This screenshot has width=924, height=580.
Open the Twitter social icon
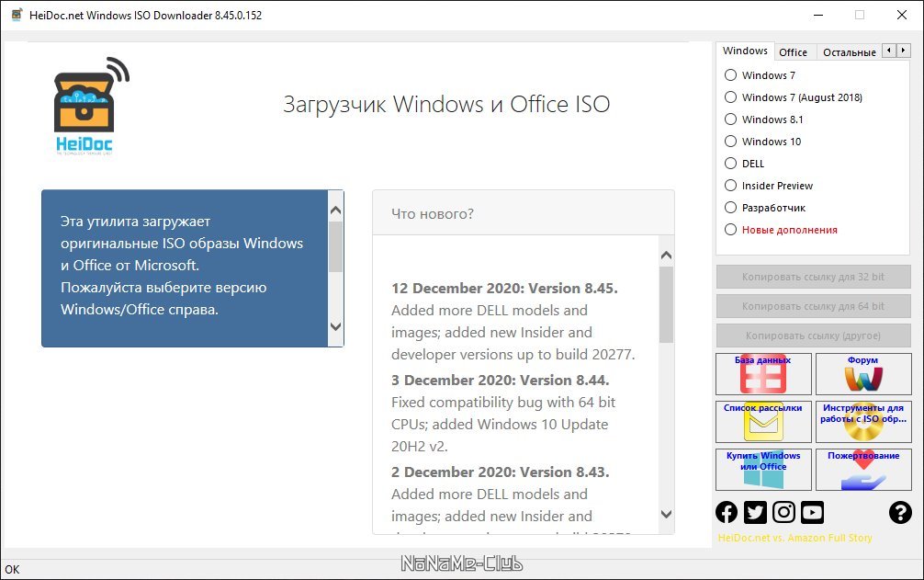tap(755, 512)
